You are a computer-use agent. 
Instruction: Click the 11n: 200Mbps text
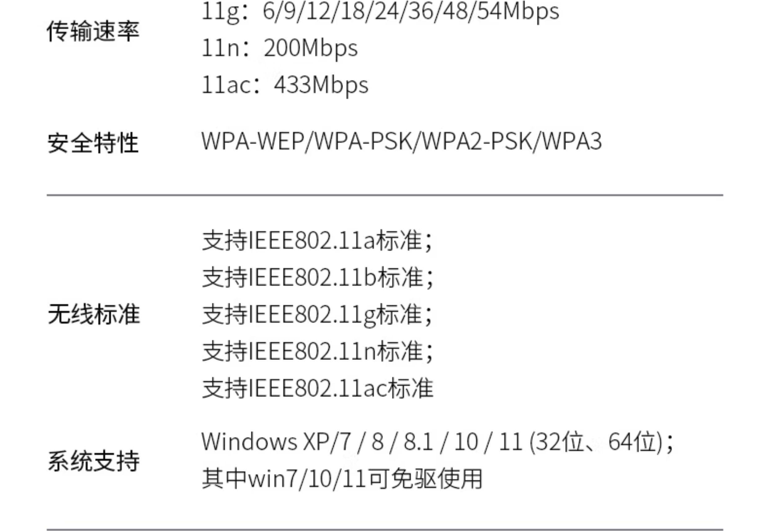click(x=280, y=48)
